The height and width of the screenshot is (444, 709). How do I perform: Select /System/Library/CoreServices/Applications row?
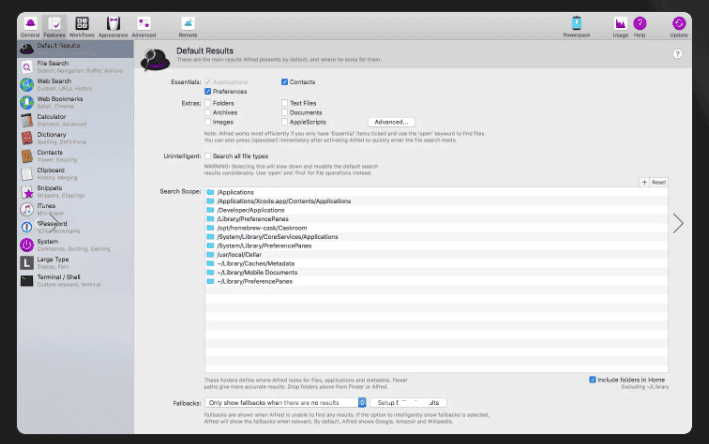436,237
